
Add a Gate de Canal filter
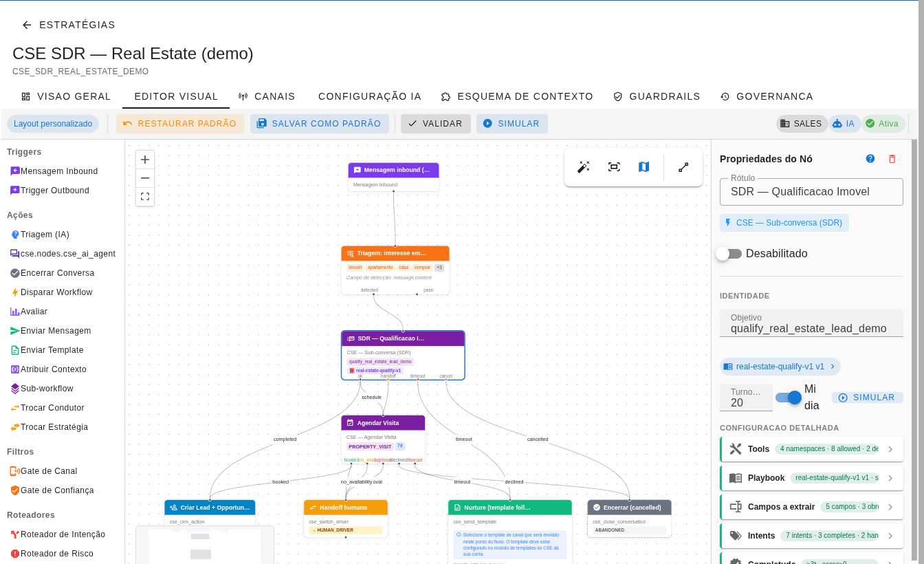43,471
